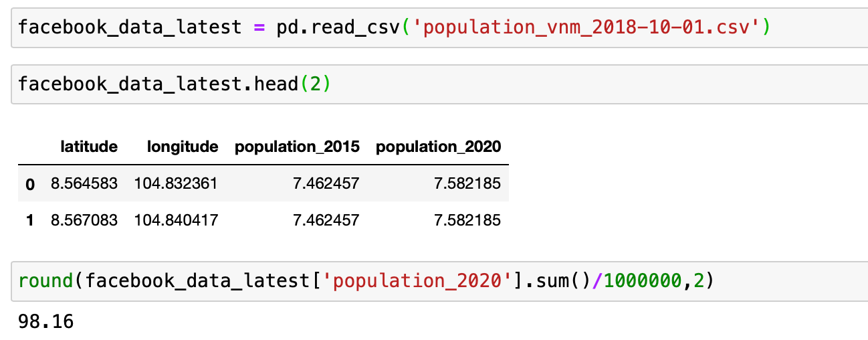
Task: Click the pd.read_csv function call text
Action: pos(339,27)
